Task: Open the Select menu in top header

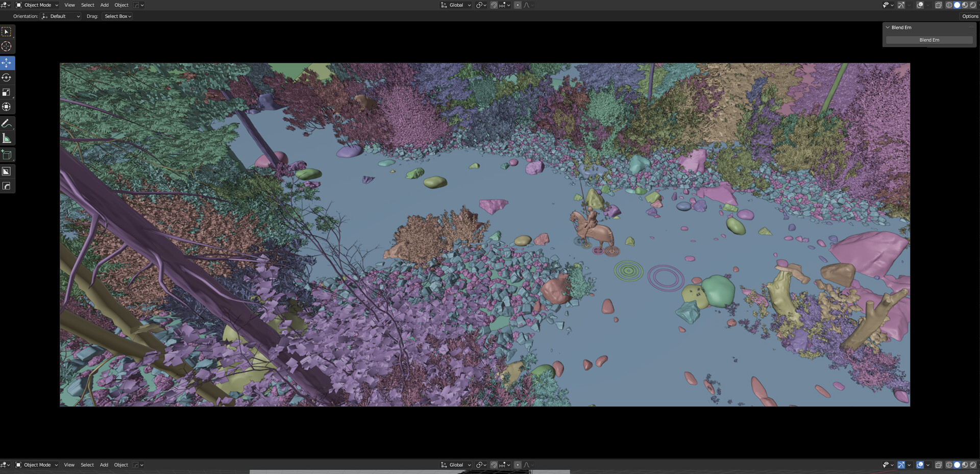Action: (x=88, y=5)
